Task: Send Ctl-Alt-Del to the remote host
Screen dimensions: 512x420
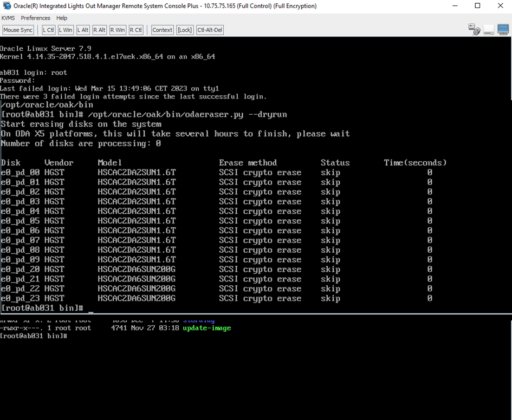Action: [210, 30]
